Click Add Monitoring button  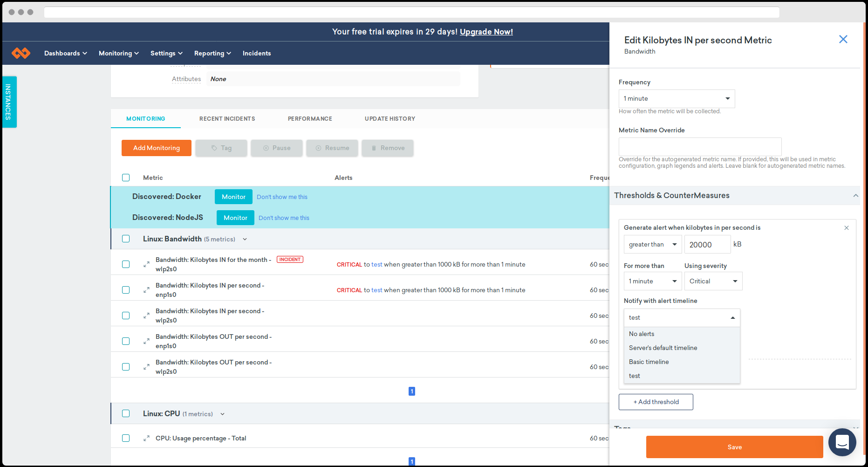(x=157, y=148)
